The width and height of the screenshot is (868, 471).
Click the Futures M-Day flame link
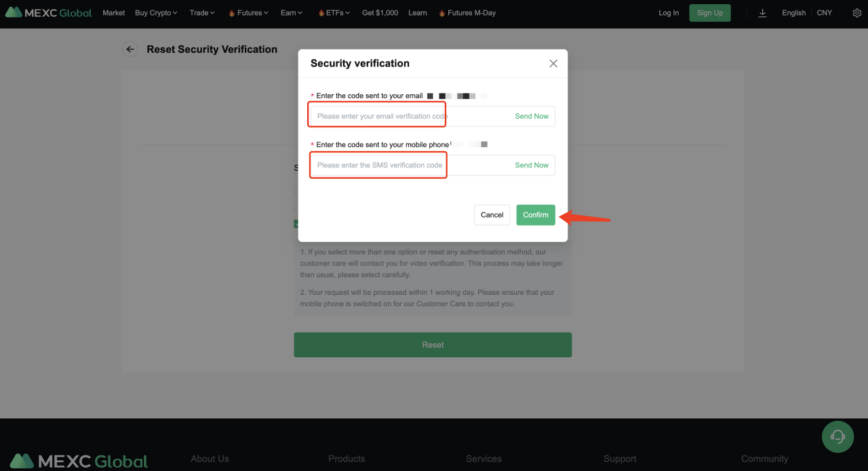pyautogui.click(x=467, y=13)
